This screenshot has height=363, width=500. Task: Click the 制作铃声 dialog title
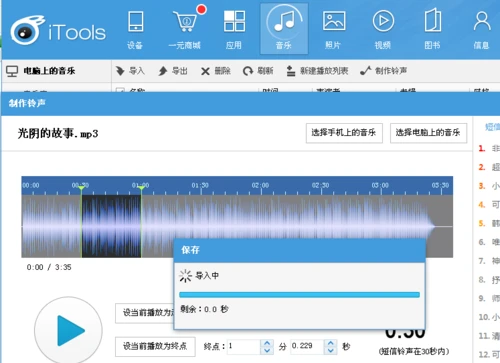tap(27, 103)
